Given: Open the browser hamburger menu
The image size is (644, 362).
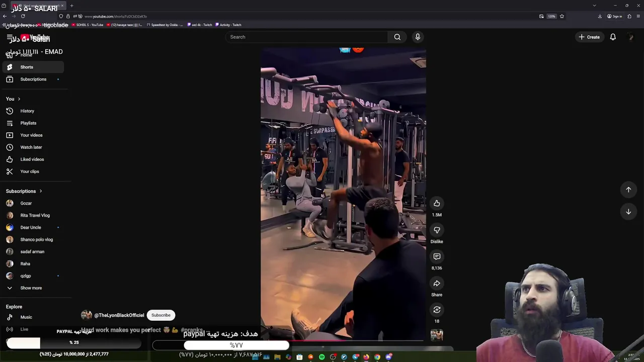Looking at the screenshot, I should (x=638, y=16).
